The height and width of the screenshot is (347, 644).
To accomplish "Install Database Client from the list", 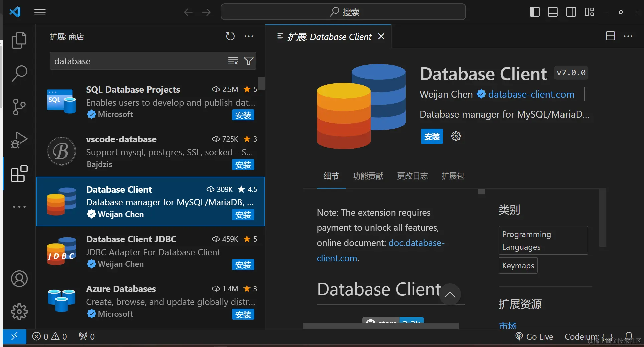I will [x=243, y=215].
